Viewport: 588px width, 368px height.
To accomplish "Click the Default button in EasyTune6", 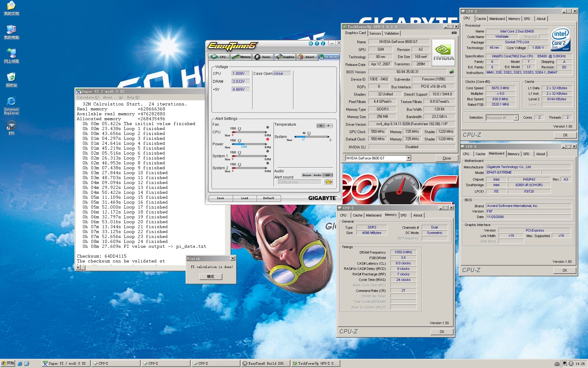I will pos(269,198).
